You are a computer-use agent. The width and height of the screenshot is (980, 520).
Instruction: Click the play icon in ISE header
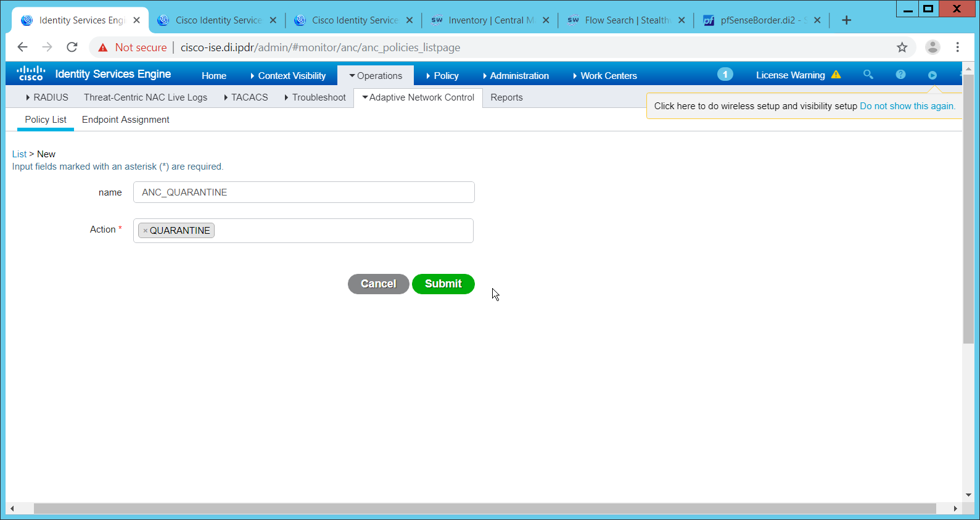(x=932, y=75)
